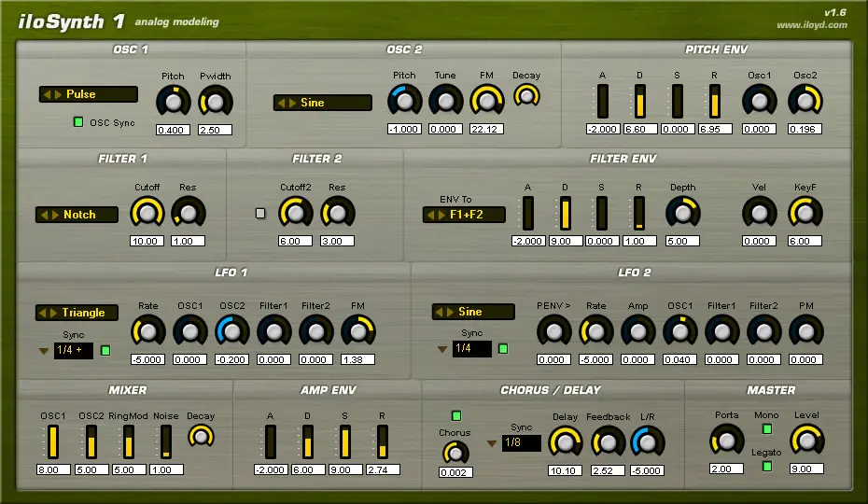Open LFO 1 Triangle waveform selector
The image size is (868, 504).
(x=77, y=313)
